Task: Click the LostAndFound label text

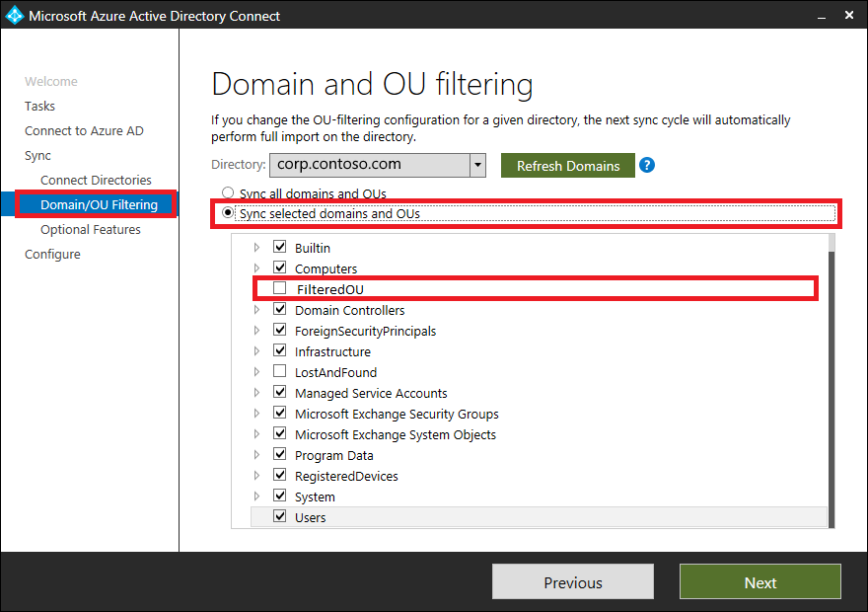Action: [x=335, y=372]
